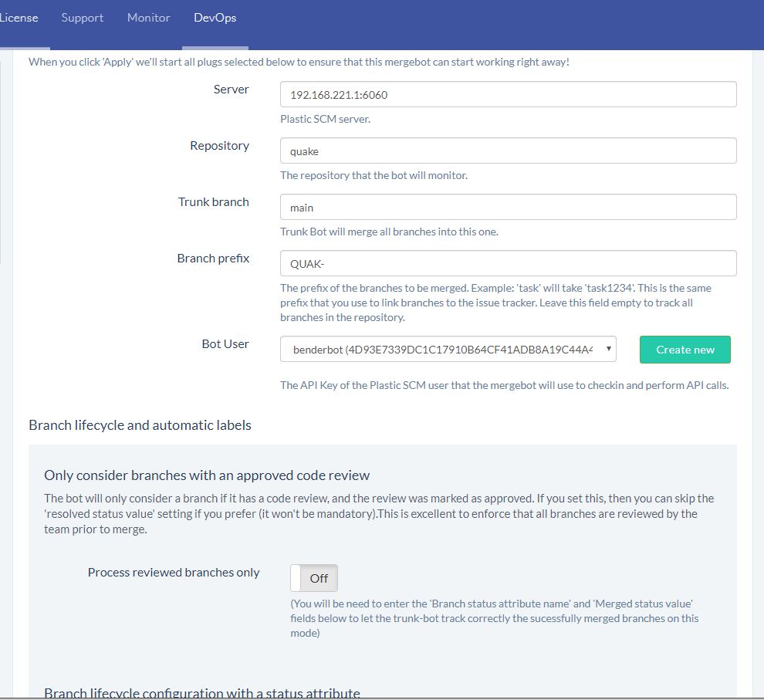Place cursor in the Trunk branch field

(x=508, y=207)
